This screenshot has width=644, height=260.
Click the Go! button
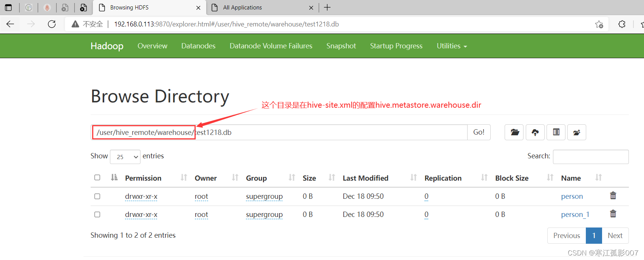(x=479, y=132)
